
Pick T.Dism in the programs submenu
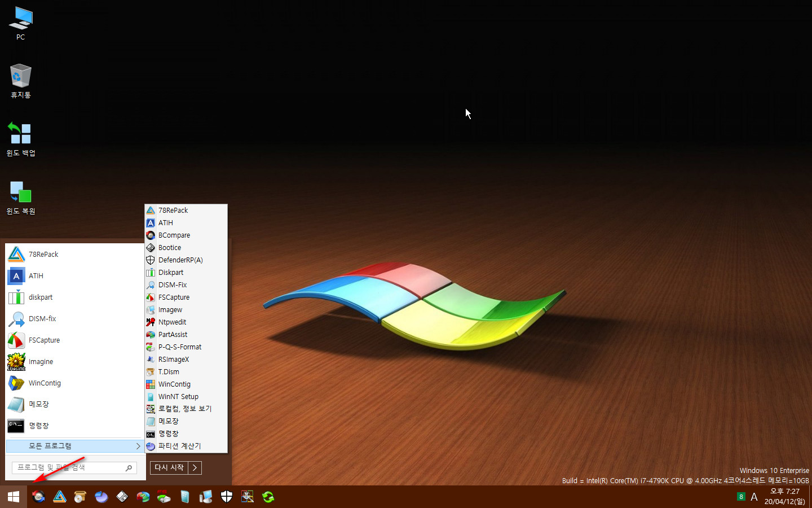click(x=186, y=372)
